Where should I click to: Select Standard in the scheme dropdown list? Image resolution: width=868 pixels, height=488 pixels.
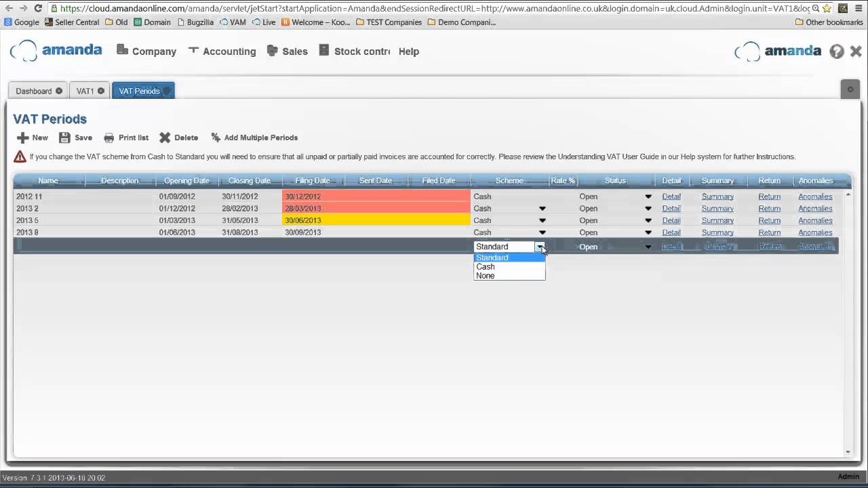point(509,258)
